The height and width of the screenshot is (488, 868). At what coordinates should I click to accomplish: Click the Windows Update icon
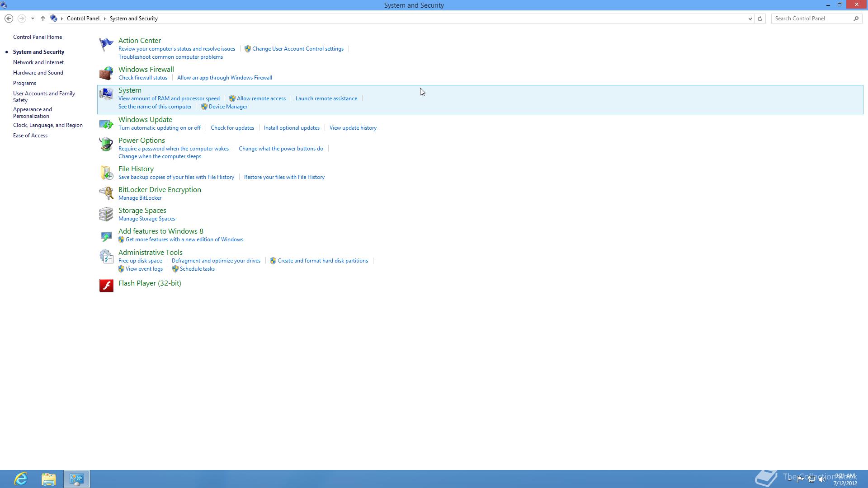(x=106, y=123)
